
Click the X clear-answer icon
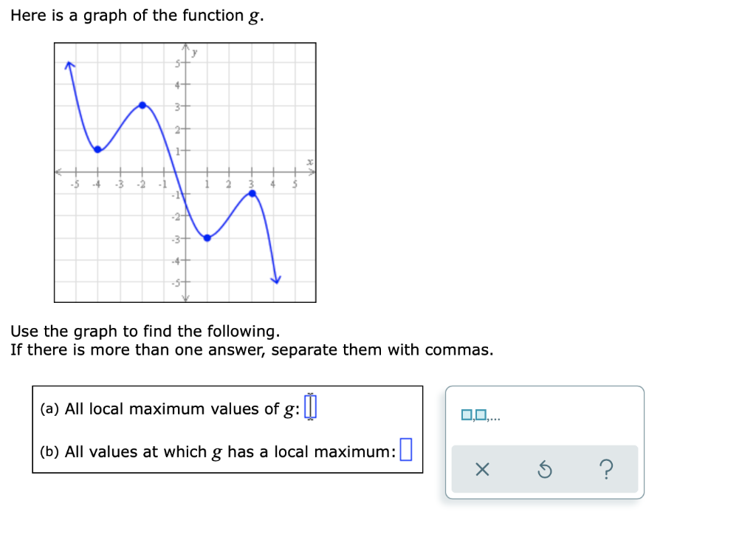coord(482,468)
